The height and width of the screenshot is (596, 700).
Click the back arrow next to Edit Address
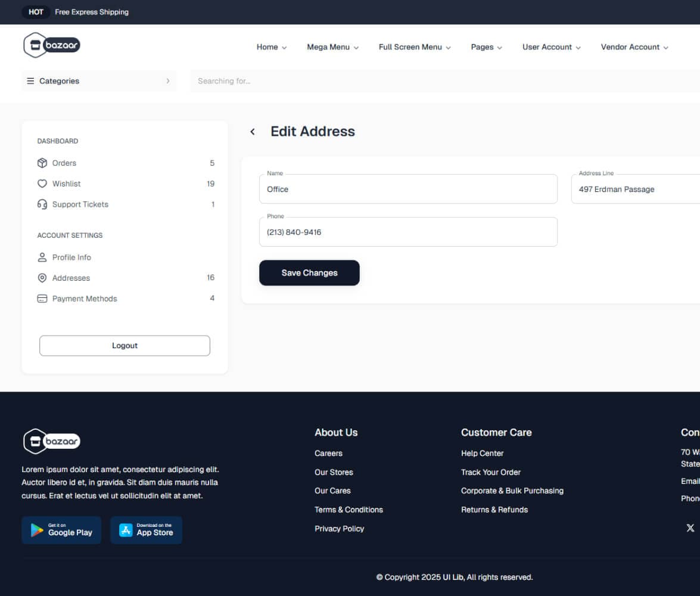coord(253,131)
